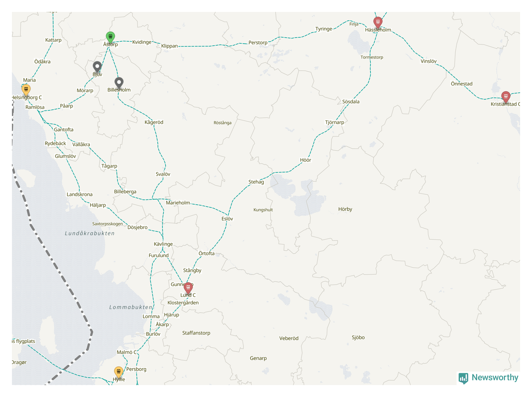Viewport: 532px width, 397px height.
Task: Click the Gantofta place label
Action: 64,130
